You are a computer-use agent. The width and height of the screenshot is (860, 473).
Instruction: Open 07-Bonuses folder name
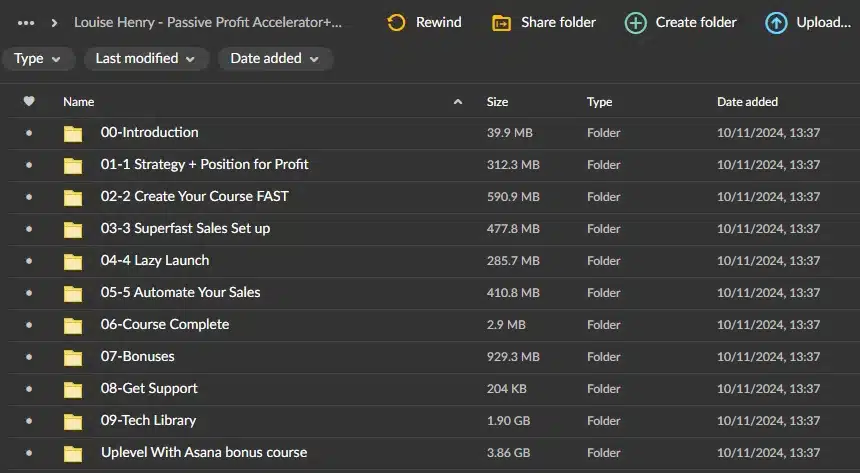138,356
